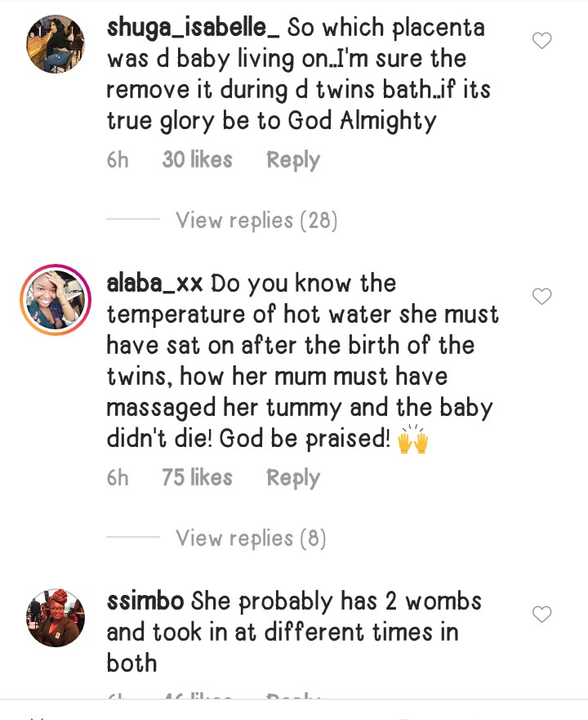Open the ssimbo username link
The width and height of the screenshot is (588, 720).
tap(145, 601)
